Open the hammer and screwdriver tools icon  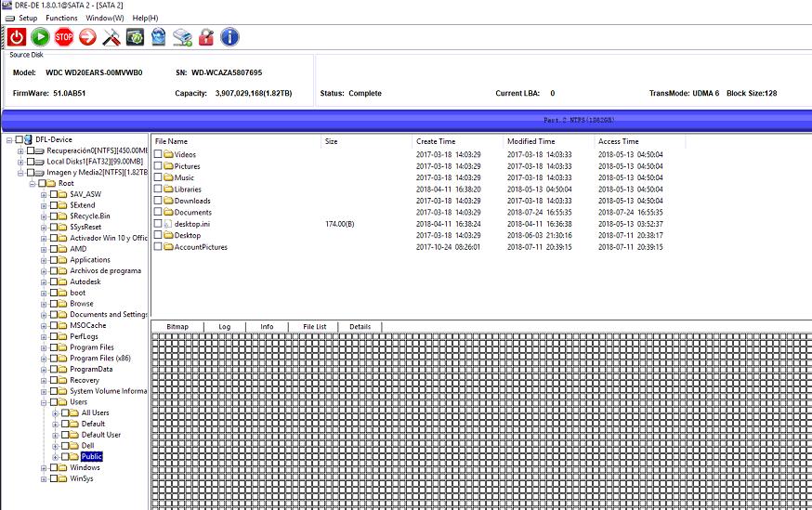click(x=111, y=37)
